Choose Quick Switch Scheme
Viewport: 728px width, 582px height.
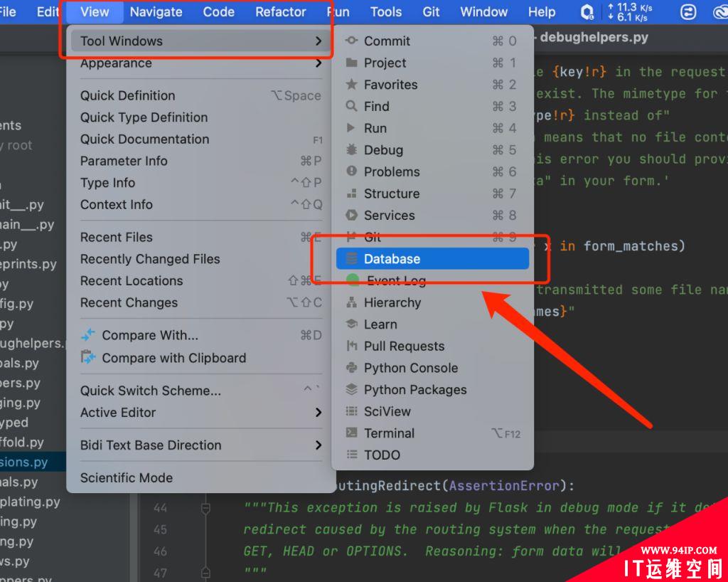[201, 391]
